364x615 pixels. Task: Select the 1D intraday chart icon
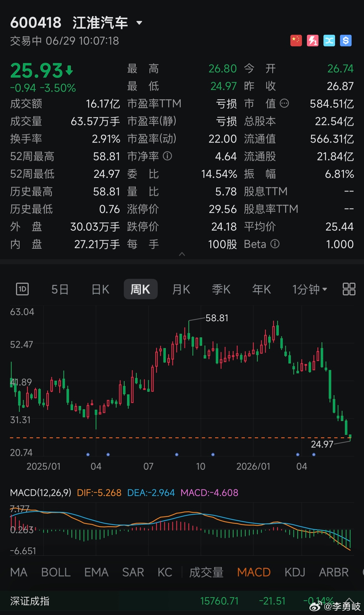(22, 289)
